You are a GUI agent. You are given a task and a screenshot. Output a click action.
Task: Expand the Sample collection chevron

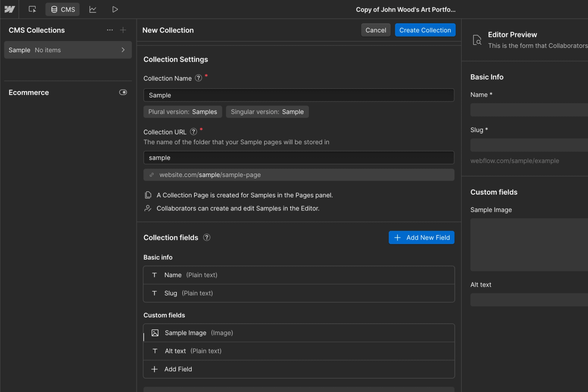point(123,50)
